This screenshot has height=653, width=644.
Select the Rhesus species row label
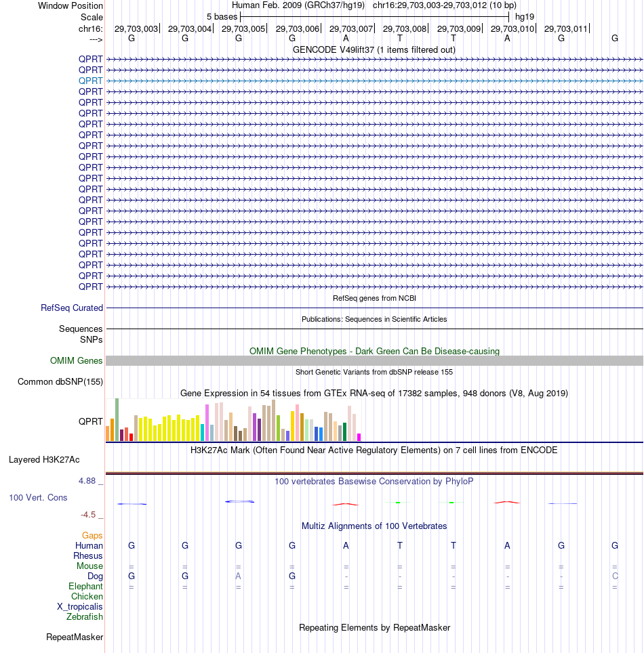(88, 556)
